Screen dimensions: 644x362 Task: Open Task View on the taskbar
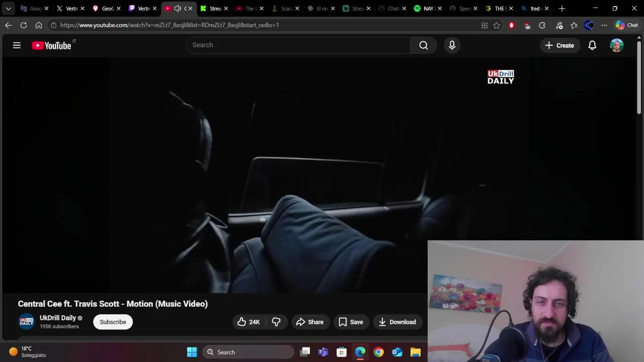click(x=305, y=352)
